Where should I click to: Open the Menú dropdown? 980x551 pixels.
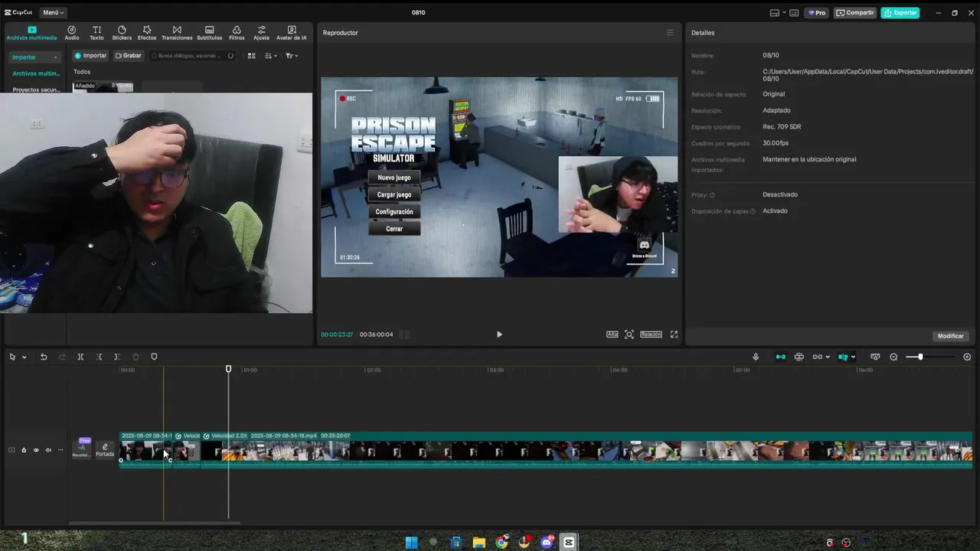pyautogui.click(x=53, y=12)
